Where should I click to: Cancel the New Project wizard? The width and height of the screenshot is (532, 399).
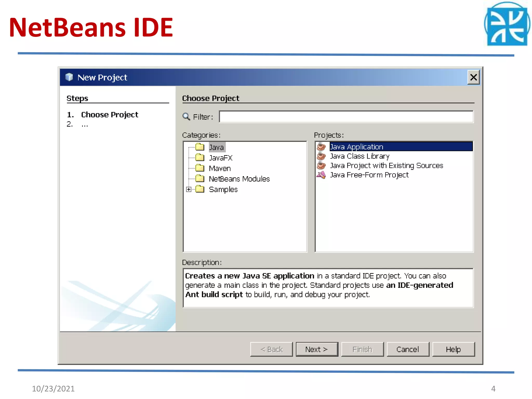coord(408,349)
